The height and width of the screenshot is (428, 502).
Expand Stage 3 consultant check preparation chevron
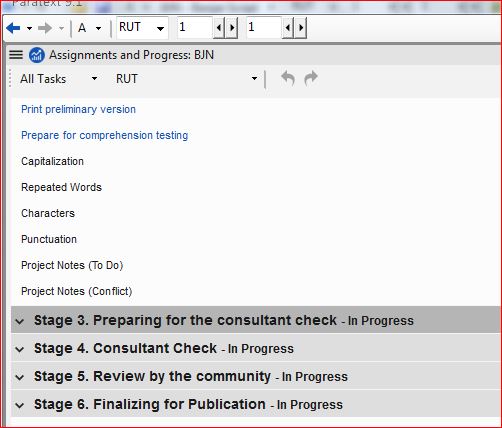20,321
